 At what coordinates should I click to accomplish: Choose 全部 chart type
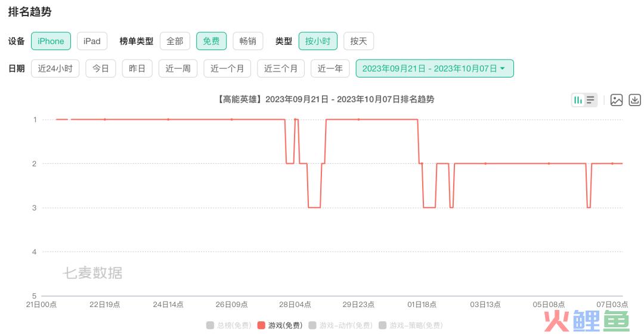[175, 41]
